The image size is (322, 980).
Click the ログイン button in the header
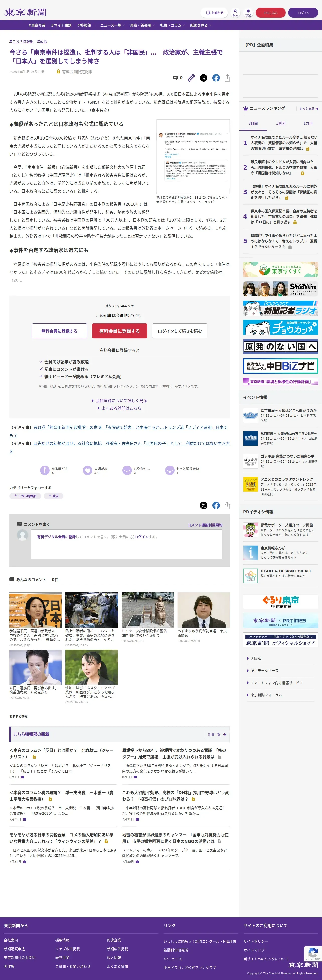point(303,13)
